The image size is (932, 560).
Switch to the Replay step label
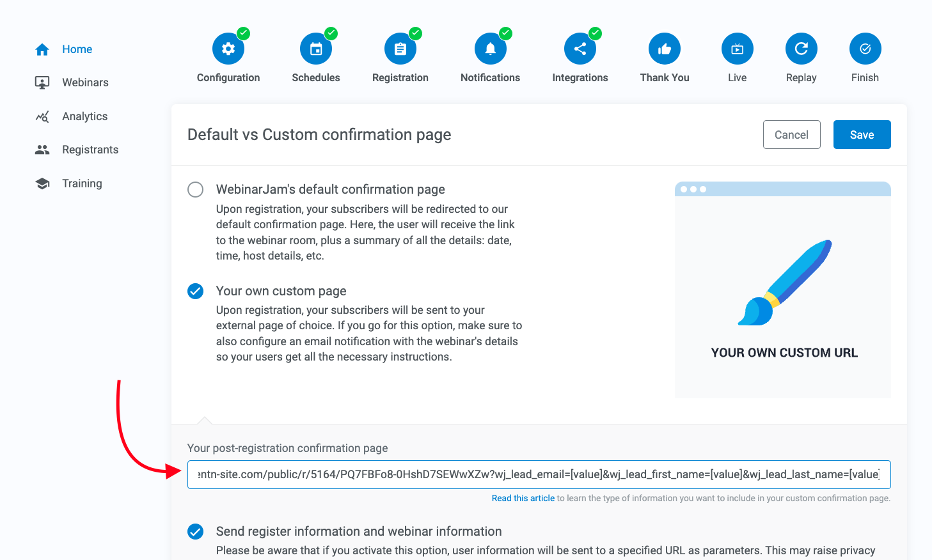pos(802,77)
